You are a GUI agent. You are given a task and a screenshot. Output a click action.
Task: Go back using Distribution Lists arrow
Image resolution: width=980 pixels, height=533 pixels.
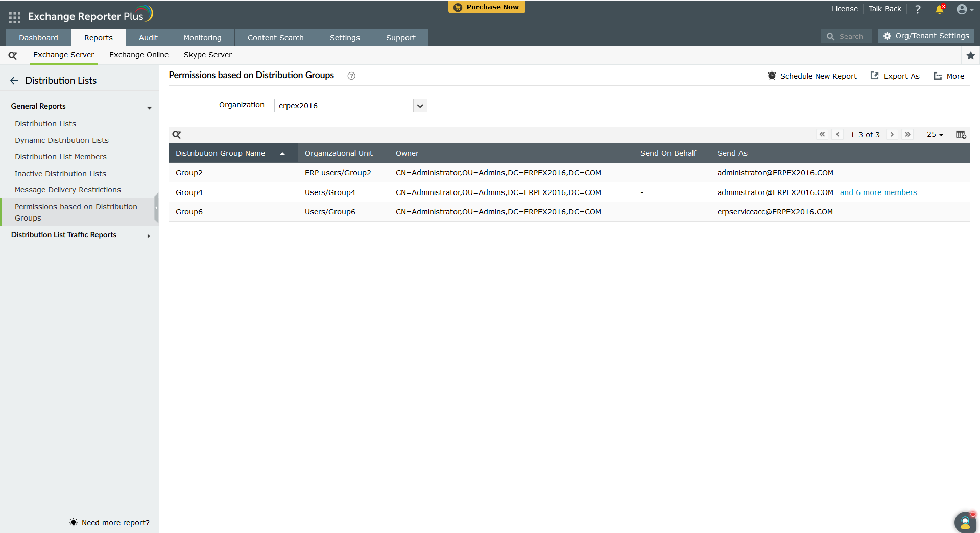[14, 81]
